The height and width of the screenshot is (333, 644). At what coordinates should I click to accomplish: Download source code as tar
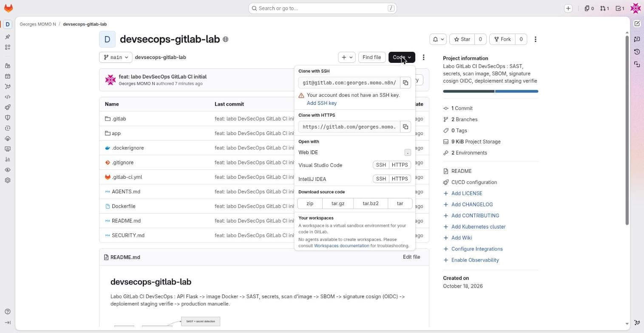(400, 203)
